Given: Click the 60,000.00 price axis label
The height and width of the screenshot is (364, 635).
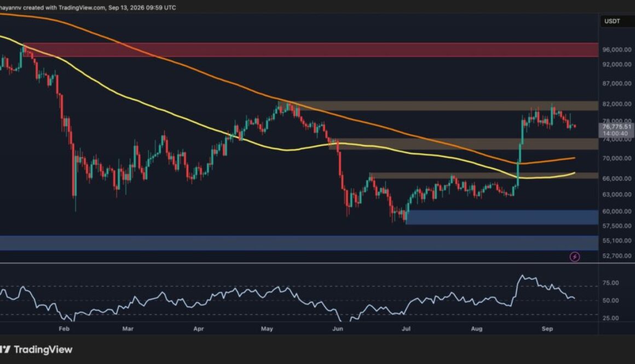Looking at the screenshot, I should [616, 211].
